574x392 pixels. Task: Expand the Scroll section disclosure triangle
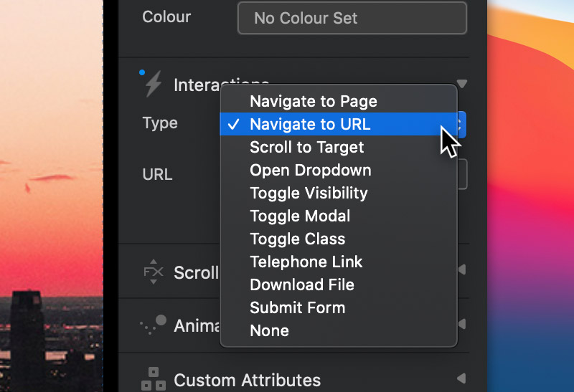(x=462, y=270)
